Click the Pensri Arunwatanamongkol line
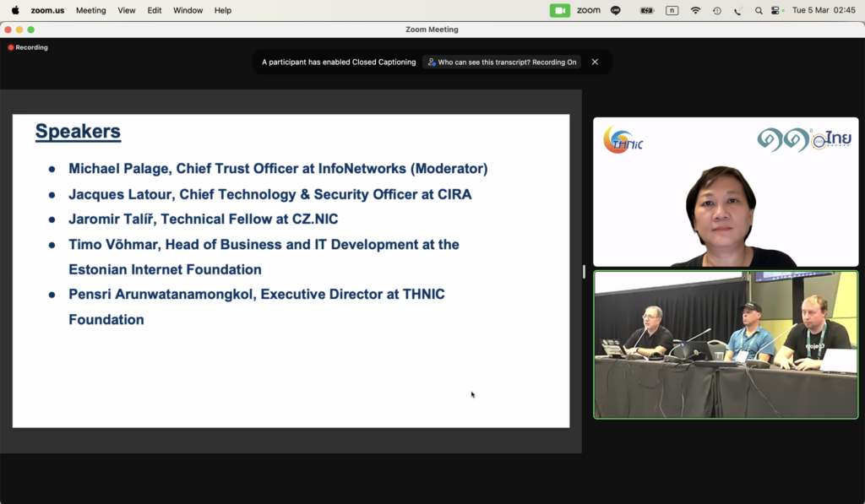865x504 pixels. tap(257, 295)
